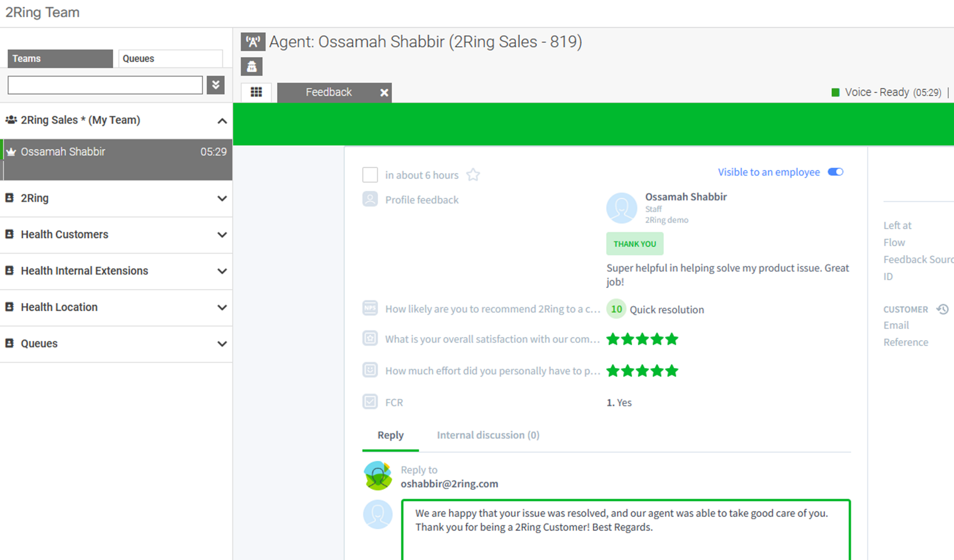Open the search filter dropdown arrow
This screenshot has width=954, height=560.
click(216, 85)
